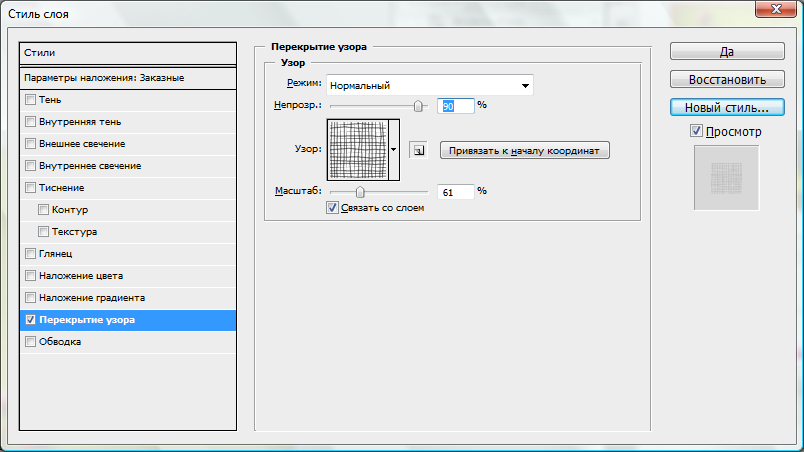Open the Стили section
Viewport: 804px width, 452px height.
pyautogui.click(x=128, y=53)
